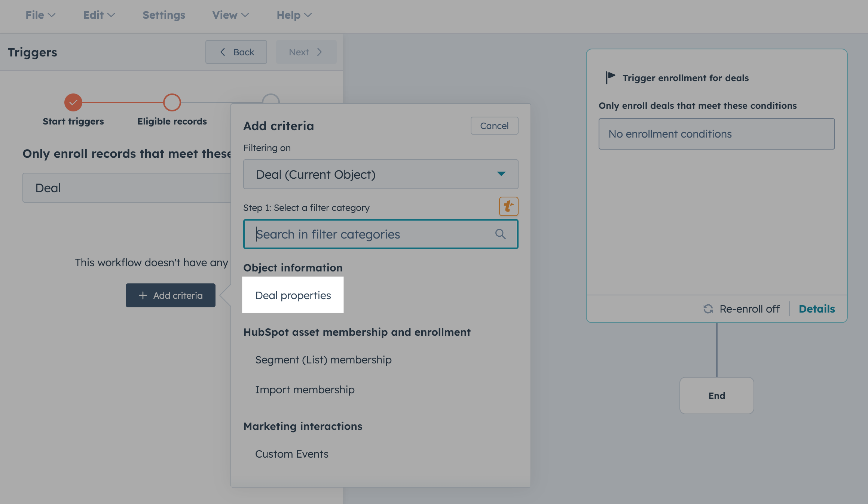
Task: Click the third unlabeled step circle
Action: tap(271, 99)
